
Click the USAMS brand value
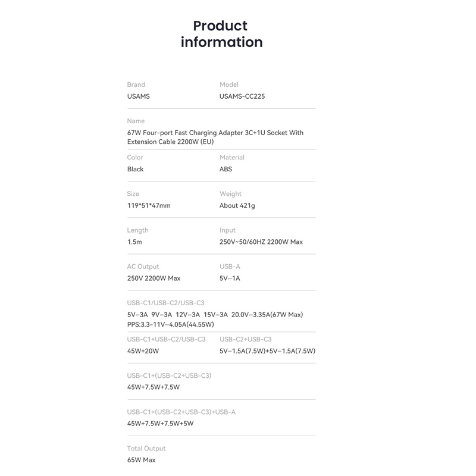139,96
